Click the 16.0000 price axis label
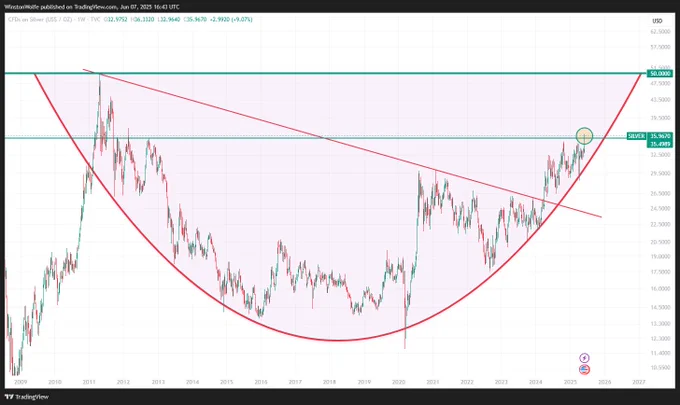This screenshot has height=405, width=680. (660, 289)
